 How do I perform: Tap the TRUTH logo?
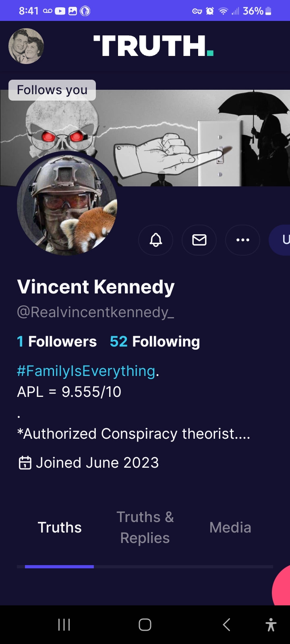point(153,46)
